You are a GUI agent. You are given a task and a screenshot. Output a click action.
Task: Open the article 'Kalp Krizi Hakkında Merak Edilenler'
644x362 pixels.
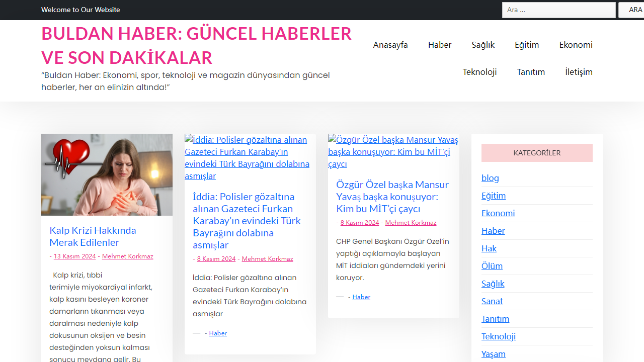click(93, 236)
